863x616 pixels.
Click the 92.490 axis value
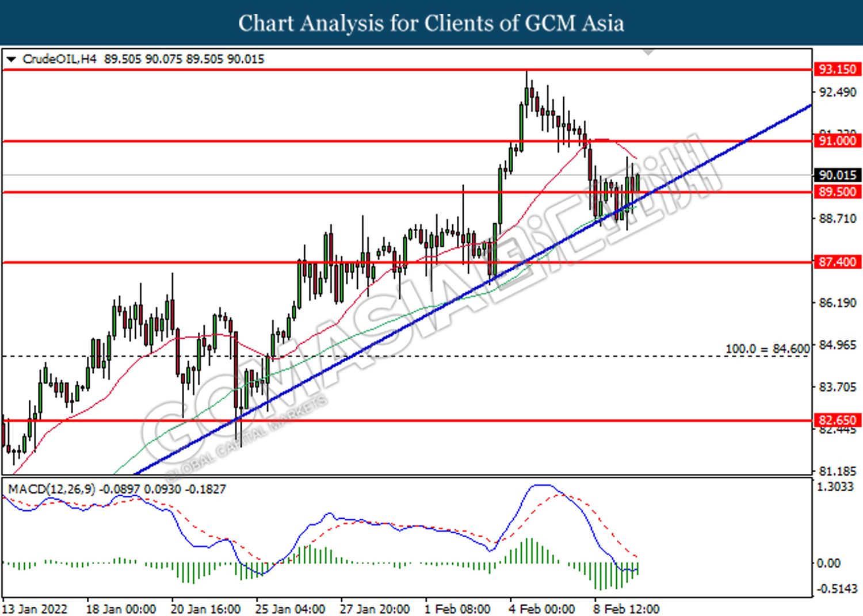[x=838, y=92]
